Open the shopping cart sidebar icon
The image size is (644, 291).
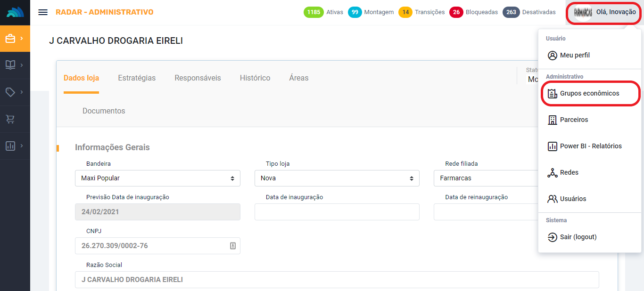(10, 119)
